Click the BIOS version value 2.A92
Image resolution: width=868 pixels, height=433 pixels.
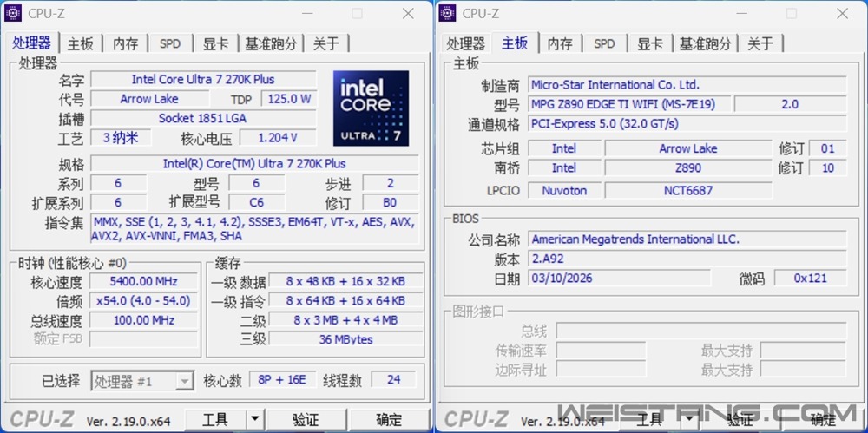(687, 259)
